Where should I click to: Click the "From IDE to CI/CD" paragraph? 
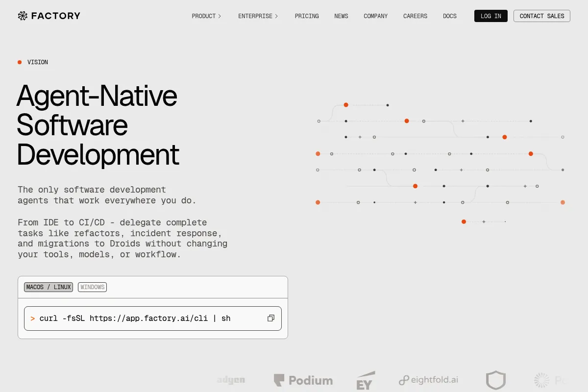point(122,239)
